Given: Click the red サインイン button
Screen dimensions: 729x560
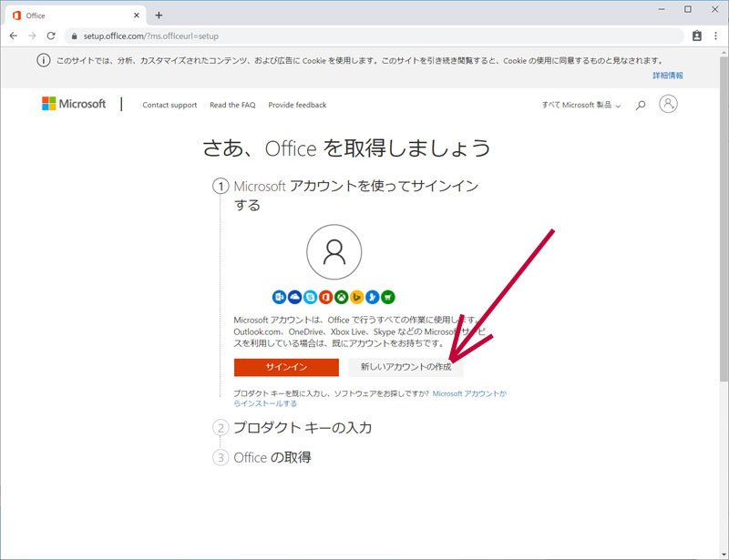Looking at the screenshot, I should (x=286, y=367).
